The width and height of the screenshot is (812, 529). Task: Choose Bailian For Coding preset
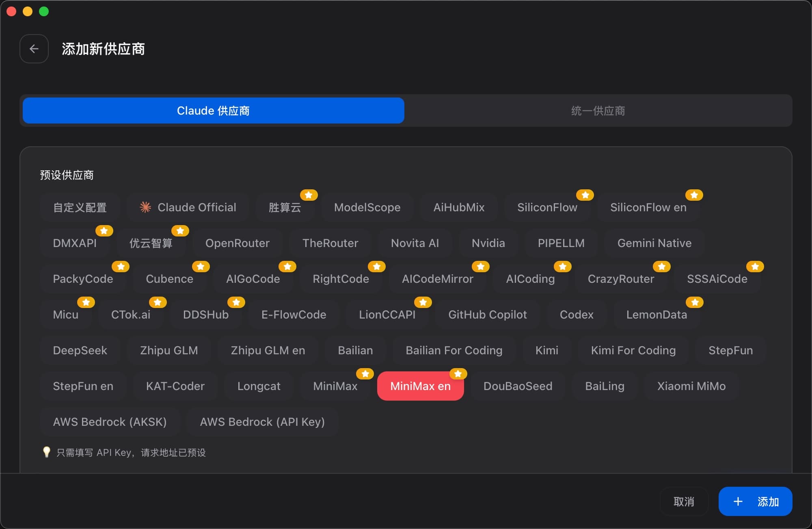coord(454,350)
